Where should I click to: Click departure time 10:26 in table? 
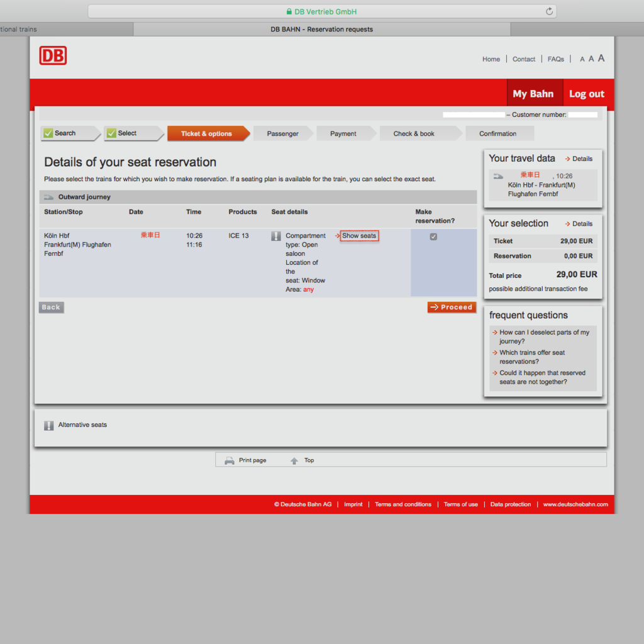[x=194, y=236]
